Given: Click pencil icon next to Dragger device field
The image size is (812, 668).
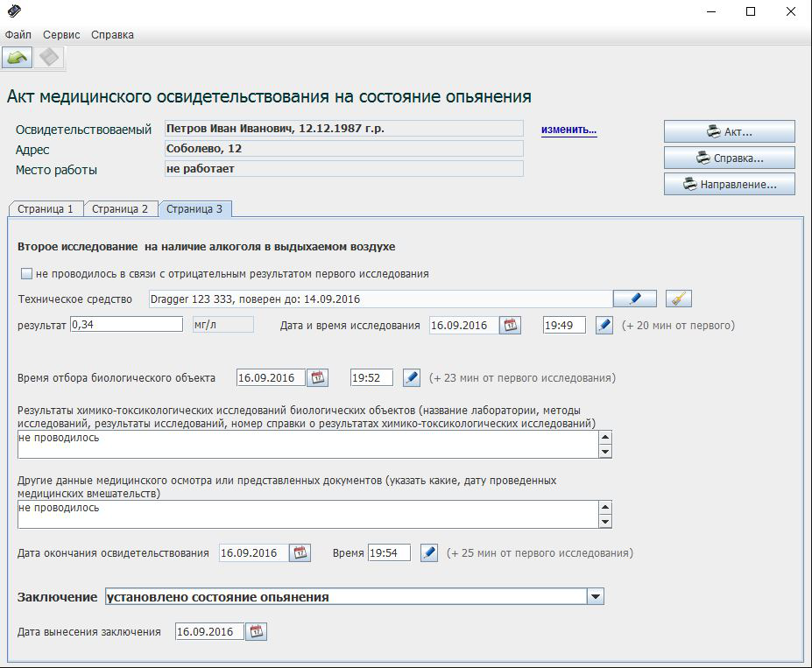Looking at the screenshot, I should pyautogui.click(x=634, y=299).
